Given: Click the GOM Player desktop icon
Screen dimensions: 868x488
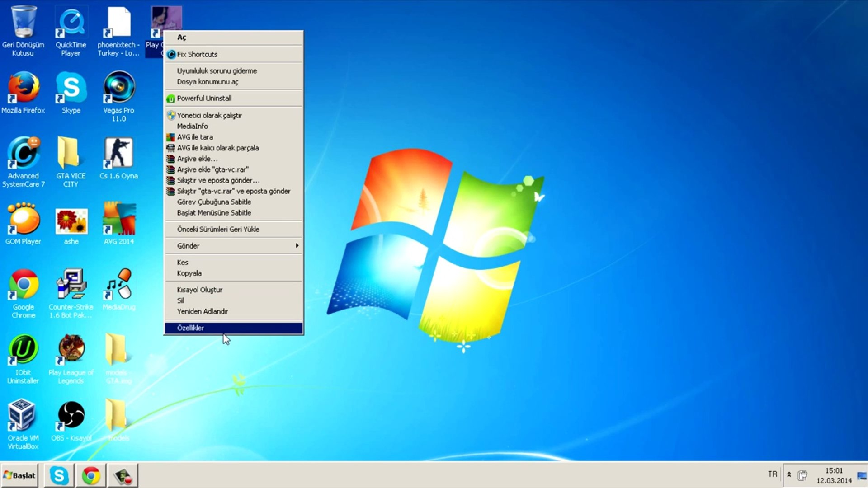Looking at the screenshot, I should [23, 219].
